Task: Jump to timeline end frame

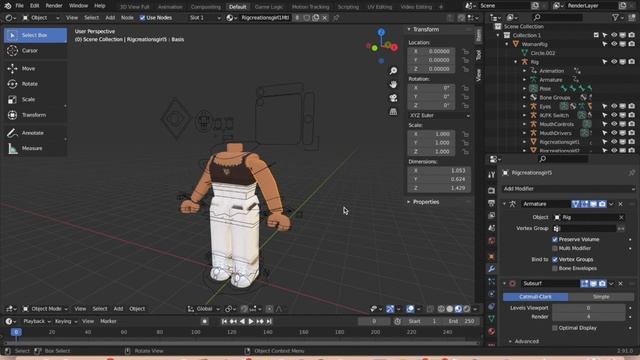Action: point(269,322)
